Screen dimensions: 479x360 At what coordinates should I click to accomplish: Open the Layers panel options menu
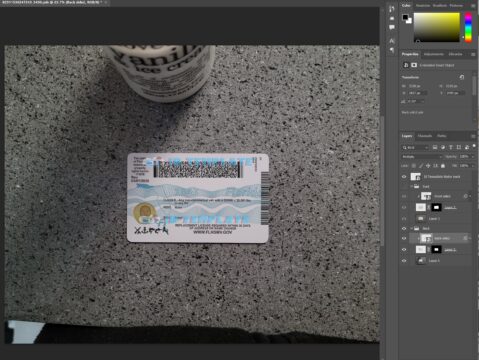pyautogui.click(x=473, y=136)
